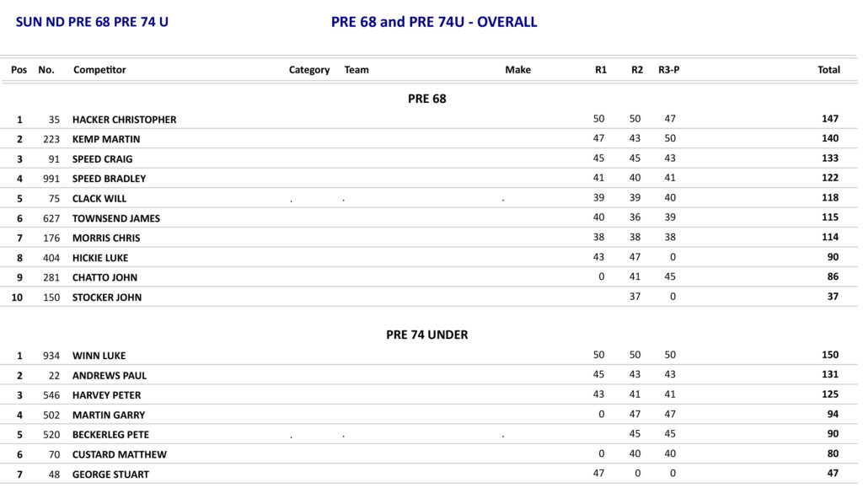Click competitor TOWNSEND JAMES
863x504 pixels.
pyautogui.click(x=115, y=218)
